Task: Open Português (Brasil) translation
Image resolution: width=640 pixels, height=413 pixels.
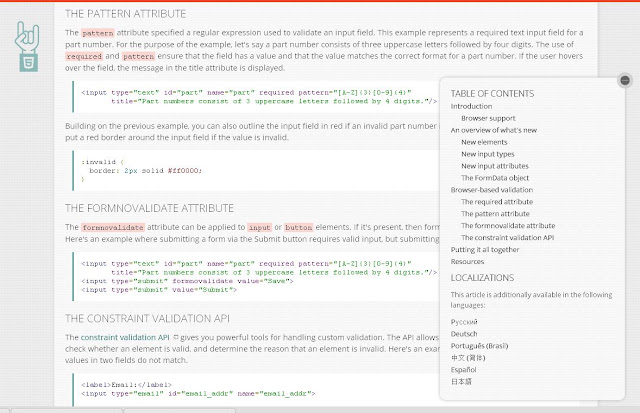Action: tap(479, 346)
